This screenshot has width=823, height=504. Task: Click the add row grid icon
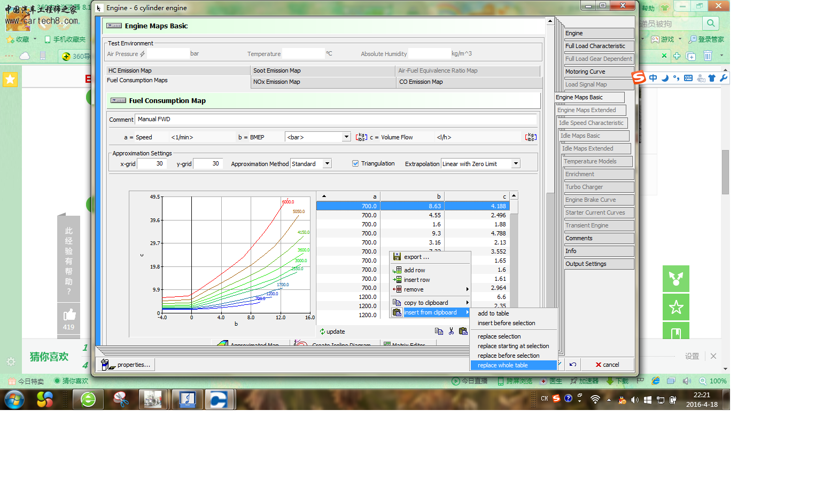(x=397, y=270)
